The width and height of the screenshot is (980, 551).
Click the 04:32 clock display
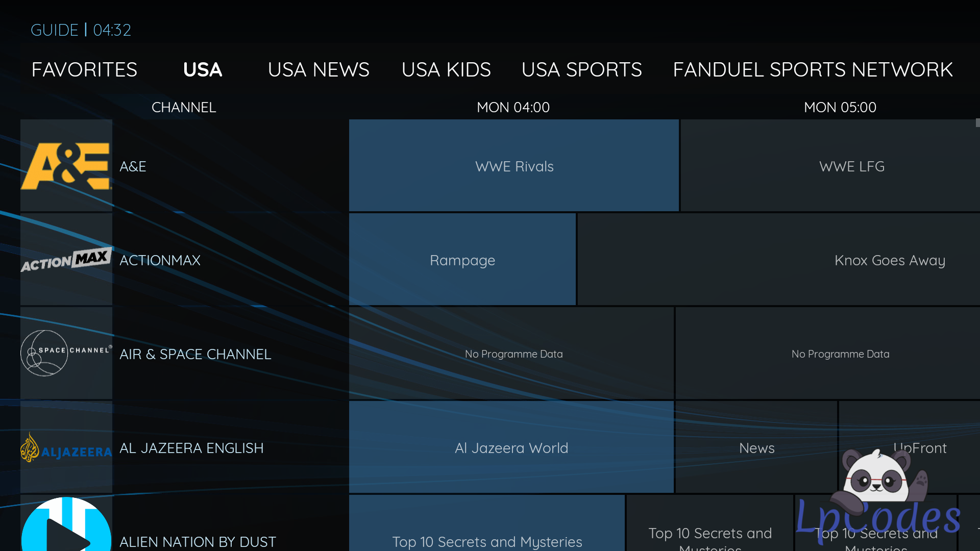point(112,30)
